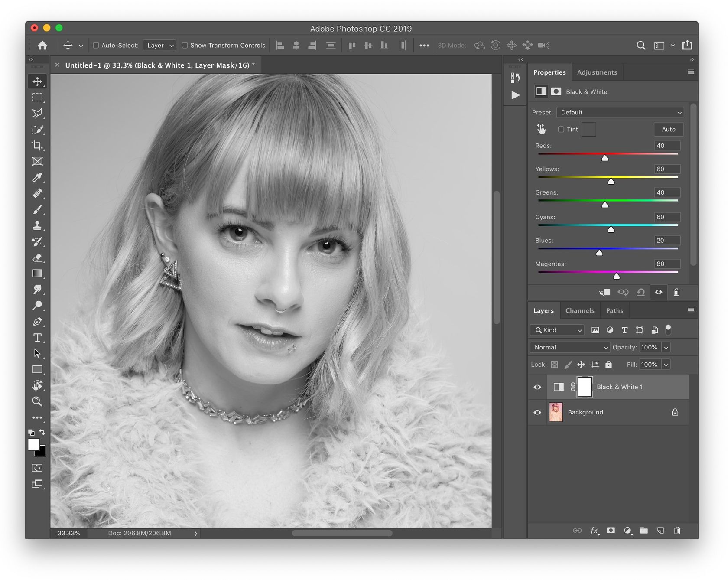Select the Eyedropper tool
The height and width of the screenshot is (580, 728).
pyautogui.click(x=37, y=177)
